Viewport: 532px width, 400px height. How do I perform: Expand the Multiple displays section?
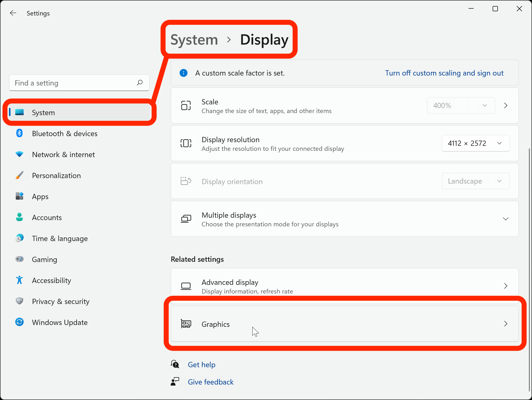[505, 218]
